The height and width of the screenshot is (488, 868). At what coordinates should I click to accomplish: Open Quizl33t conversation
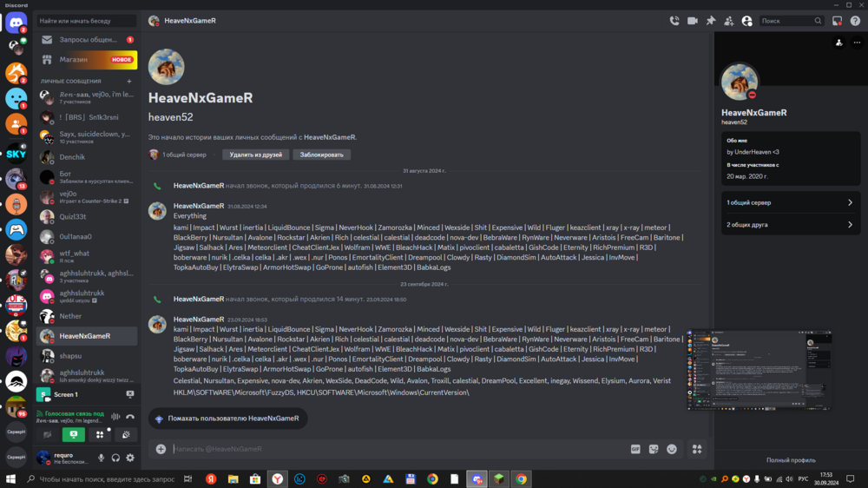[87, 216]
